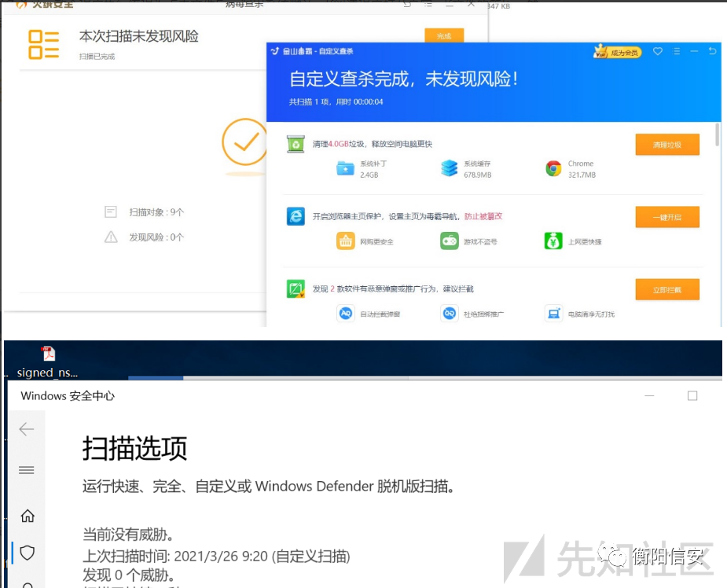Viewport: 727px width, 588px height.
Task: Click the 清理垃圾 button
Action: tap(667, 145)
